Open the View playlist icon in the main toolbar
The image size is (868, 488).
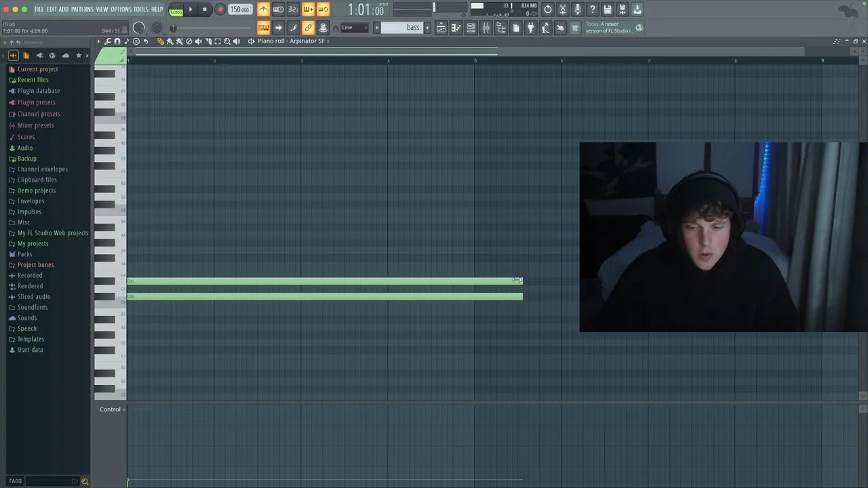(441, 28)
